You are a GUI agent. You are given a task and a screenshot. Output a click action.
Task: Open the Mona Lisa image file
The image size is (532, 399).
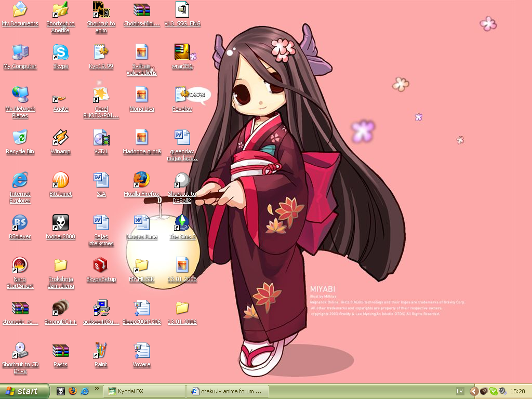click(142, 95)
